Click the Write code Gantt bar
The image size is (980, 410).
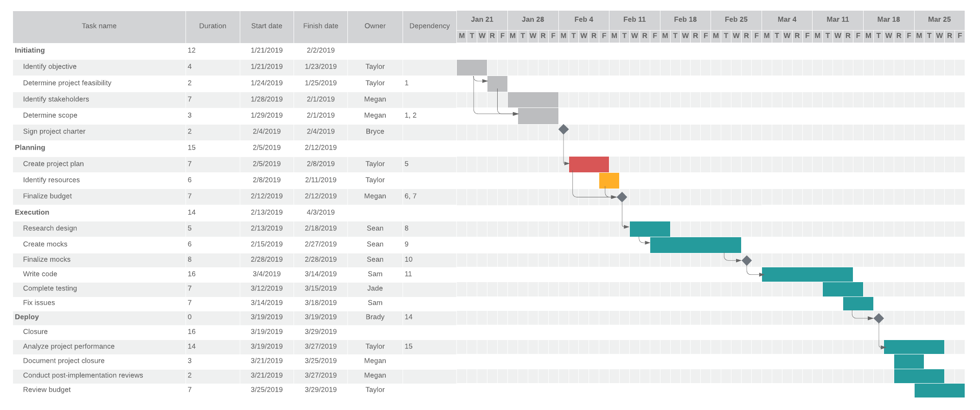click(x=807, y=274)
